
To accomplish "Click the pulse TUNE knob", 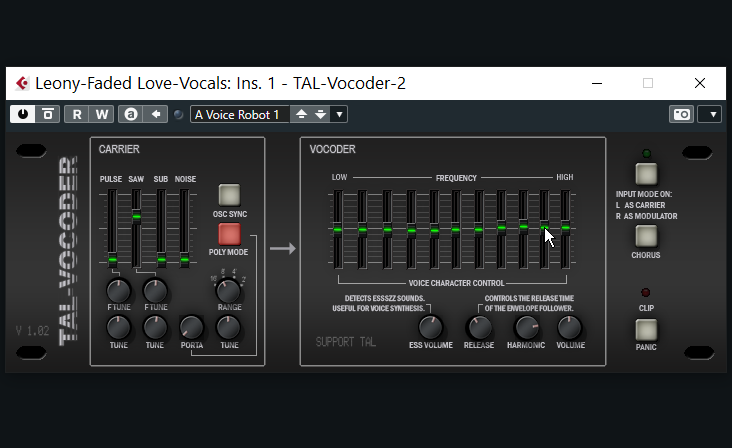I will [x=119, y=328].
